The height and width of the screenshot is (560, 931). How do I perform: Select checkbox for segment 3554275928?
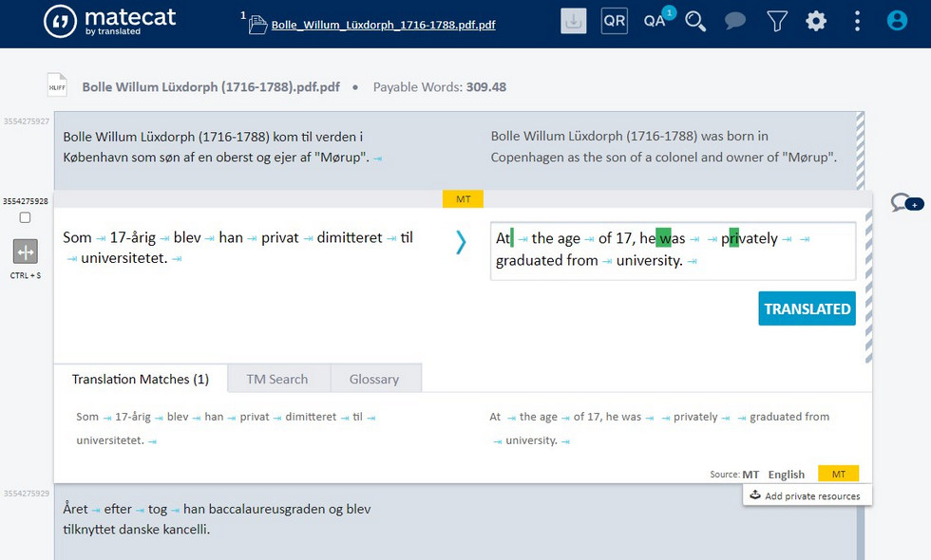point(23,216)
